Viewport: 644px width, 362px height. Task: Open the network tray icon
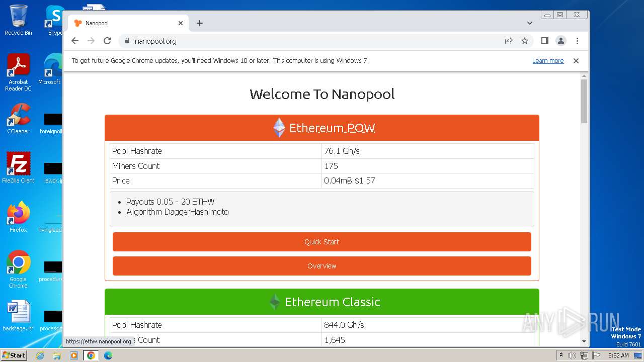[584, 355]
